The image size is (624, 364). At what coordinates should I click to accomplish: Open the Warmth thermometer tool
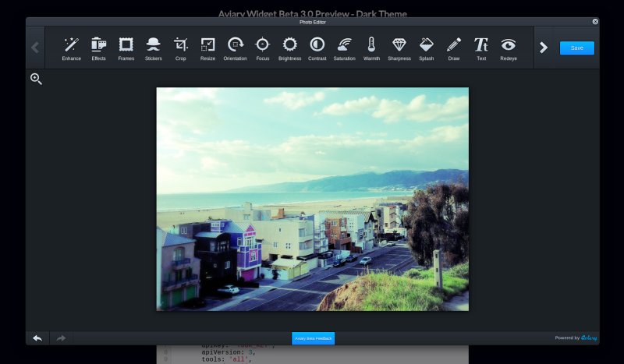tap(372, 48)
